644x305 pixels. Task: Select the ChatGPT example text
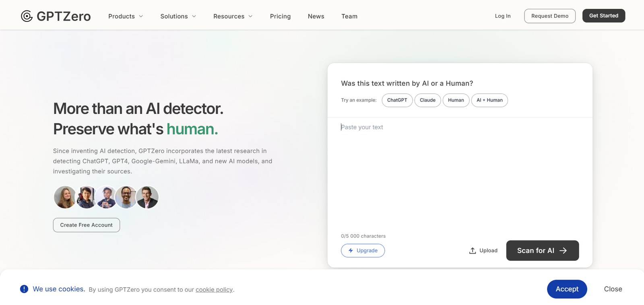point(397,100)
